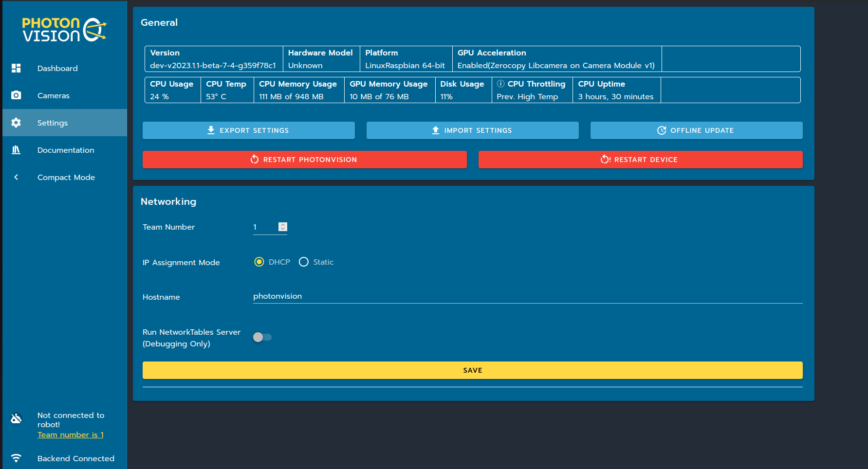This screenshot has width=868, height=469.
Task: Click Restart PhotonVision button
Action: [305, 160]
